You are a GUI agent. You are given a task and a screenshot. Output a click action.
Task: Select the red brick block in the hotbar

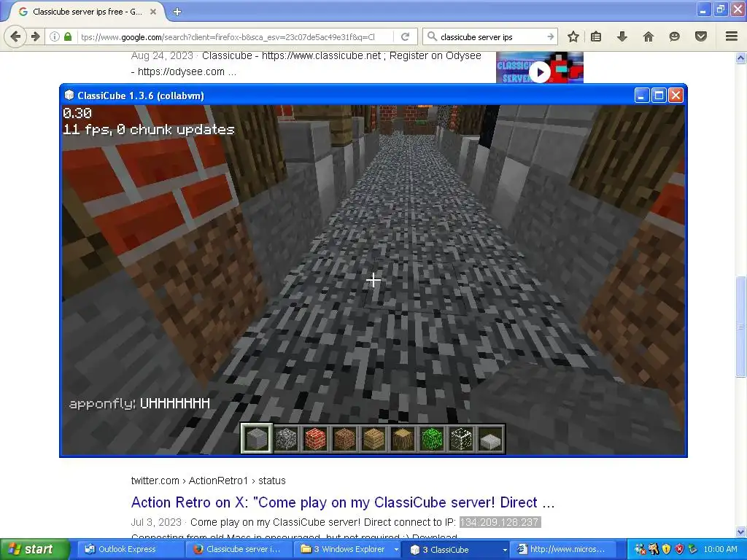315,438
